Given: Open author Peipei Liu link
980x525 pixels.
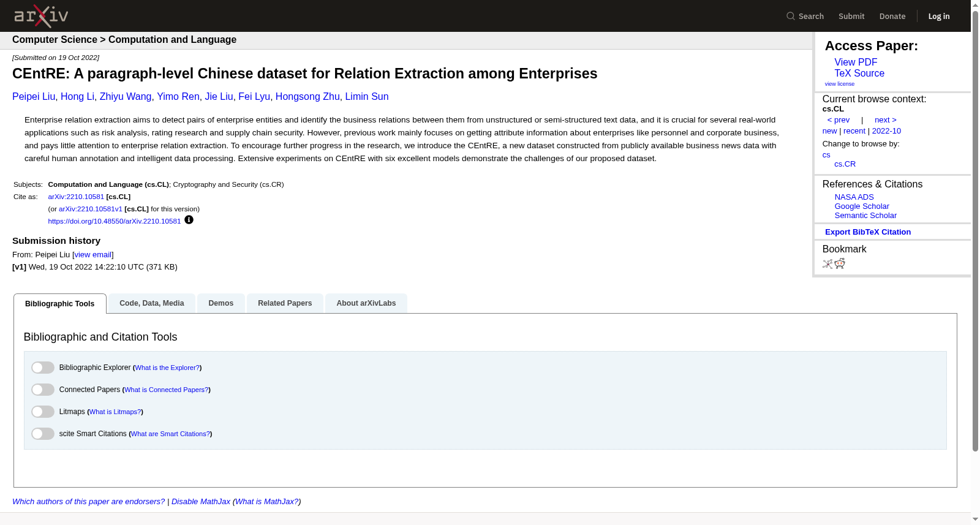Looking at the screenshot, I should [x=34, y=97].
